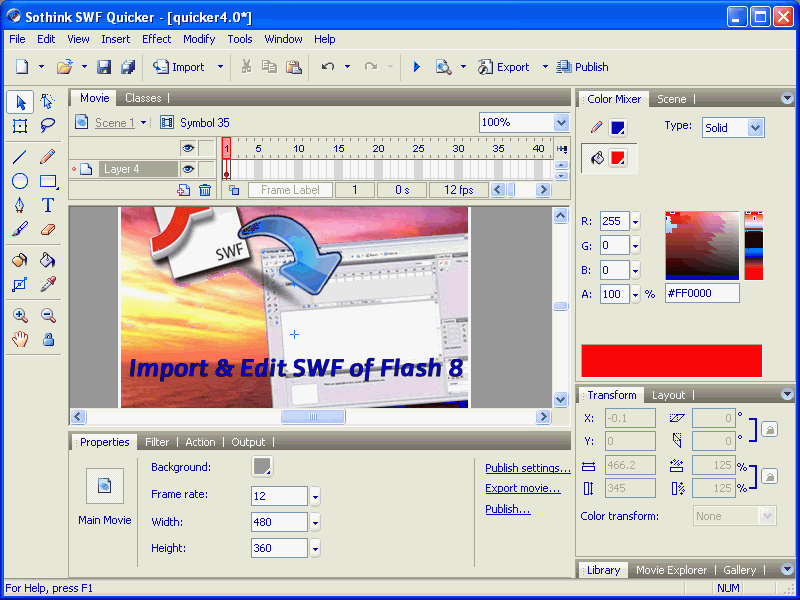
Task: Select the Hand tool
Action: 20,339
